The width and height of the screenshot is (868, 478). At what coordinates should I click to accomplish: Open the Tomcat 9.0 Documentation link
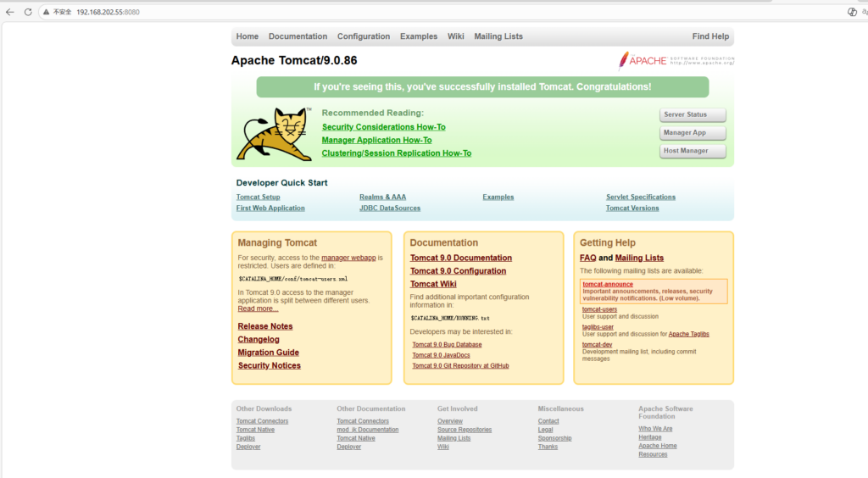[x=461, y=258]
